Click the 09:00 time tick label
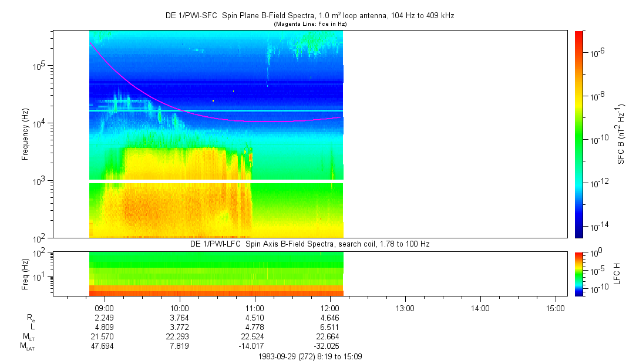Viewport: 636px width, 364px height. point(104,308)
